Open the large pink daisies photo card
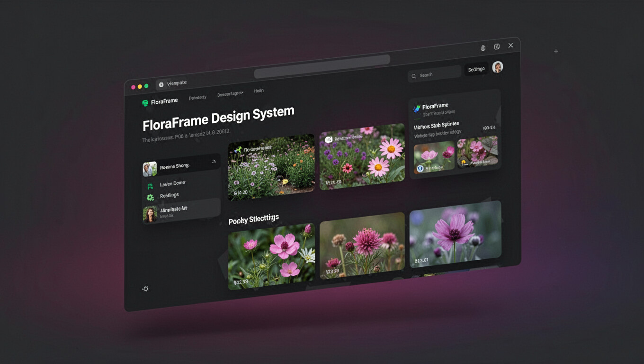 (x=362, y=156)
